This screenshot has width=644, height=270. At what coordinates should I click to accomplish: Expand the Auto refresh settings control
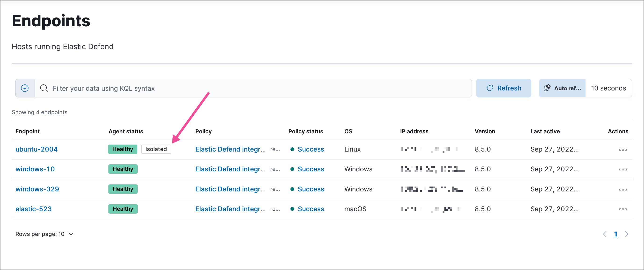pos(562,88)
